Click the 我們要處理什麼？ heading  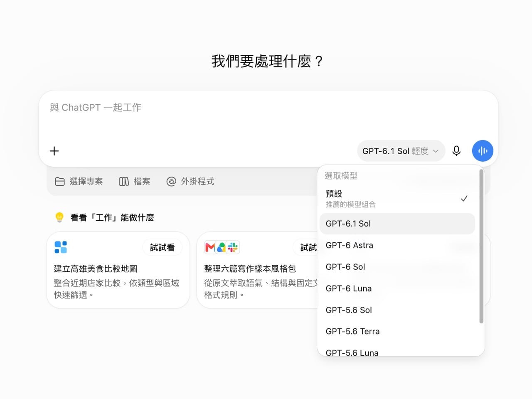click(x=268, y=61)
